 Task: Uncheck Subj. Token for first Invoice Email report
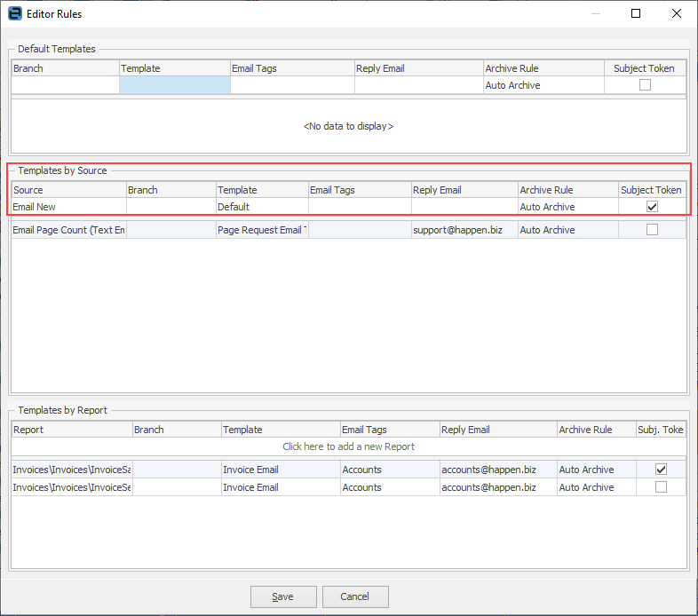point(661,470)
